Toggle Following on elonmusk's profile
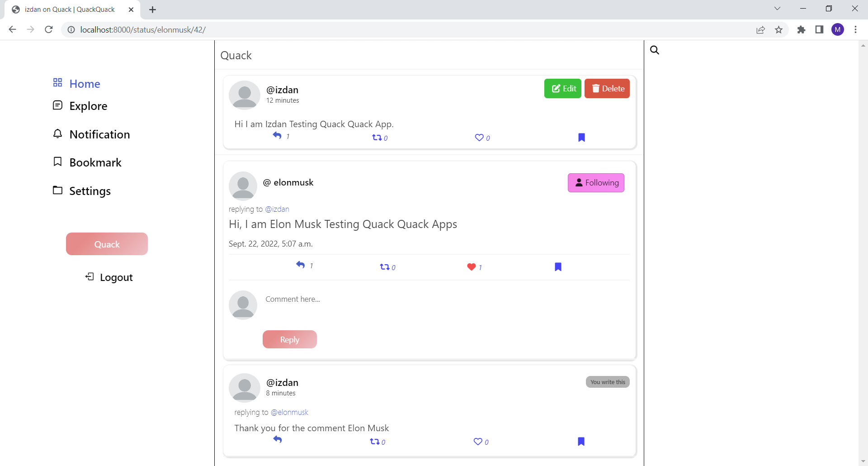The image size is (868, 466). [x=596, y=183]
